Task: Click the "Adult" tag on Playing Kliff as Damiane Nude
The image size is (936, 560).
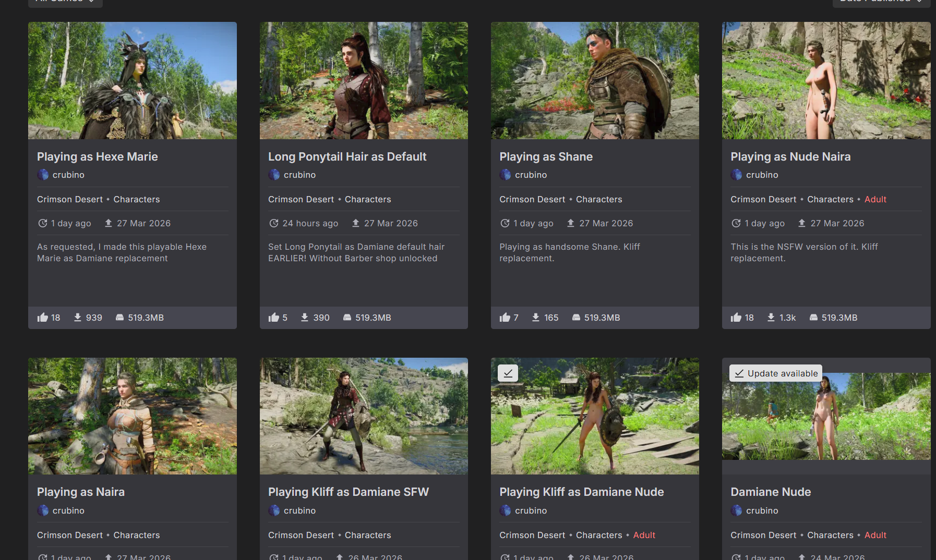Action: [x=644, y=535]
